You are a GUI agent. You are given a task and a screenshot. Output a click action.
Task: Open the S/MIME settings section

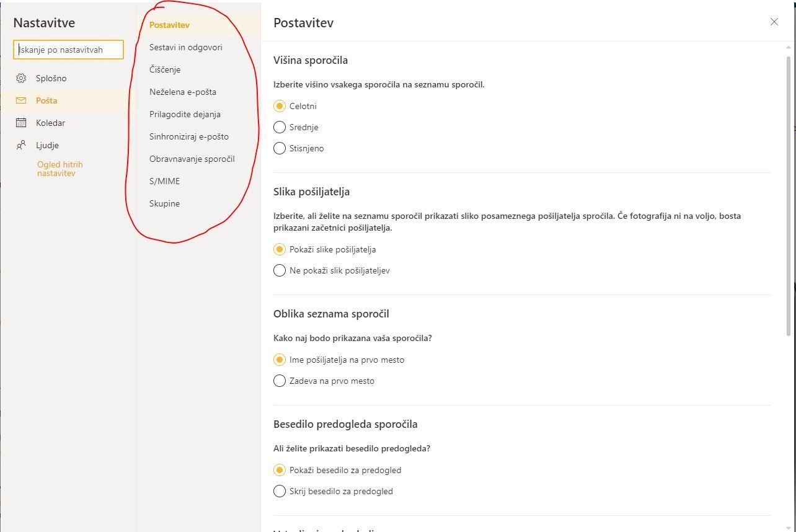pos(164,181)
